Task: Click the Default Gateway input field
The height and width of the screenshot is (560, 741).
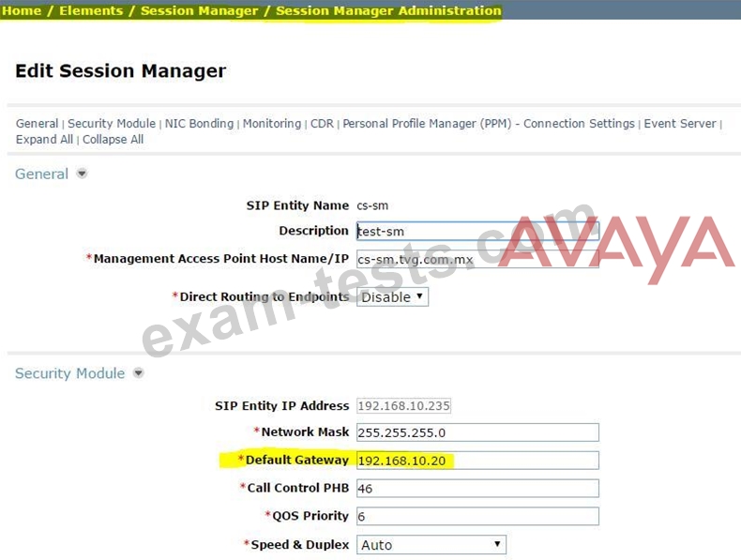Action: (477, 461)
